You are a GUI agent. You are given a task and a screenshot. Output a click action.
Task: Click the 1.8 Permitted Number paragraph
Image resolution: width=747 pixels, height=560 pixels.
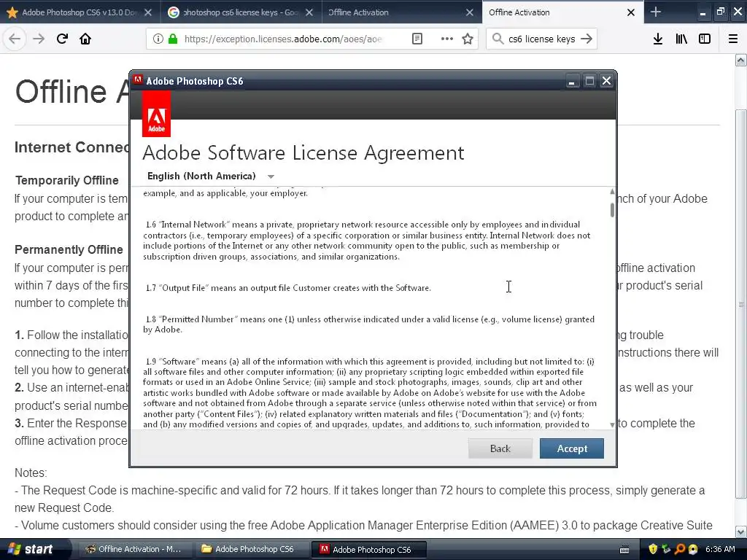368,324
